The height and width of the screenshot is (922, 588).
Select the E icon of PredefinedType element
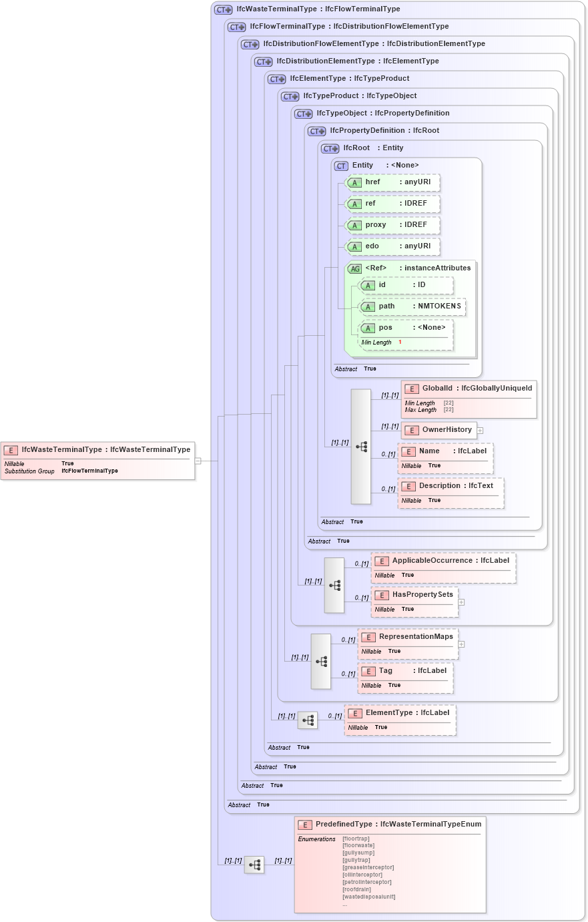coord(305,825)
